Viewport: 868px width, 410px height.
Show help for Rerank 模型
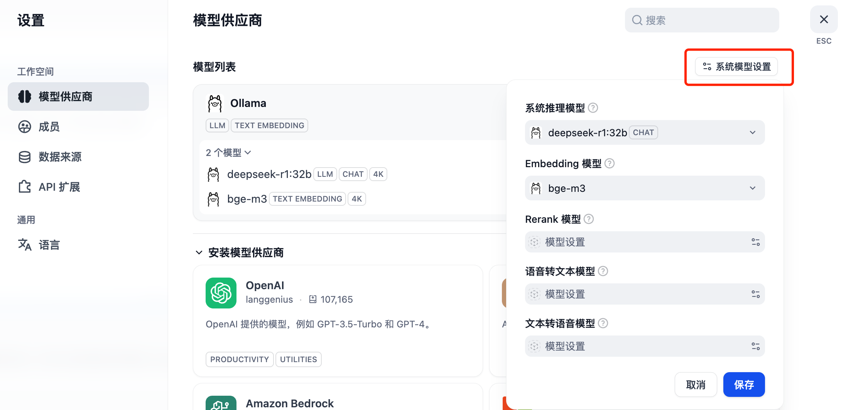[589, 219]
